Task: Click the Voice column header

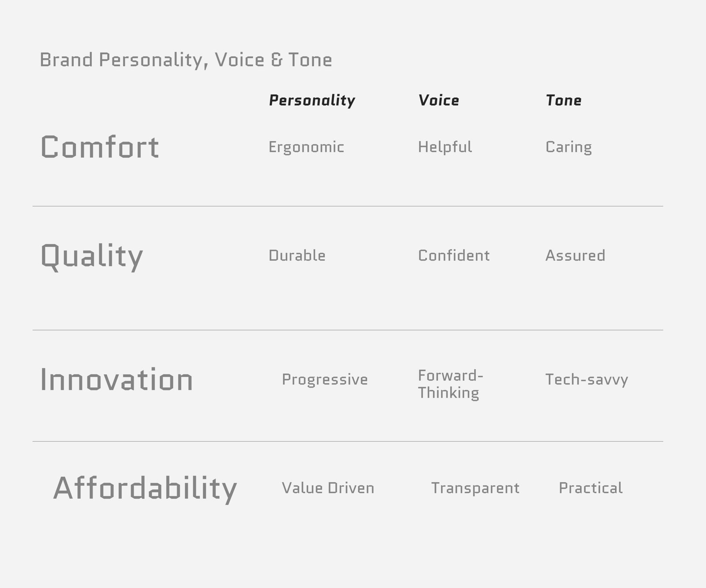Action: pyautogui.click(x=439, y=101)
